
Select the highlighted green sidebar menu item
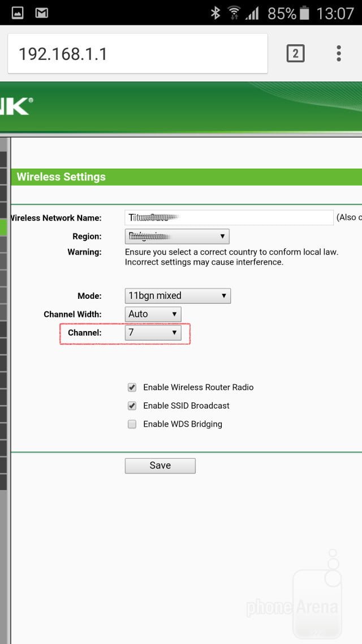click(3, 226)
